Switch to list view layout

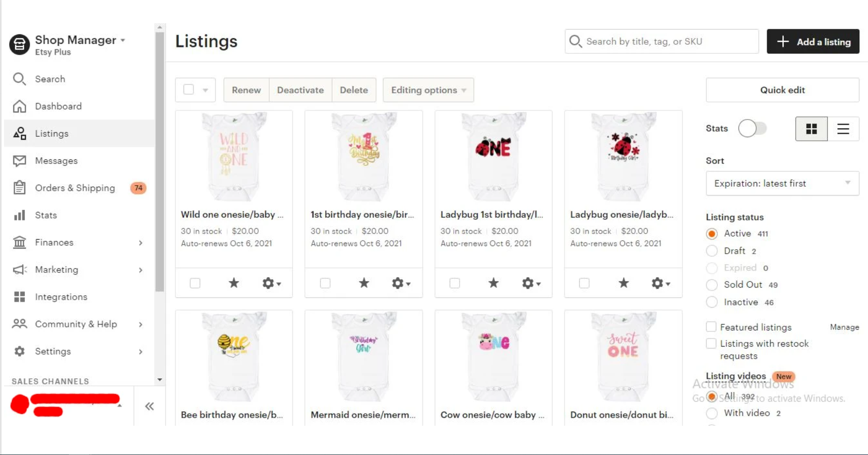coord(843,129)
